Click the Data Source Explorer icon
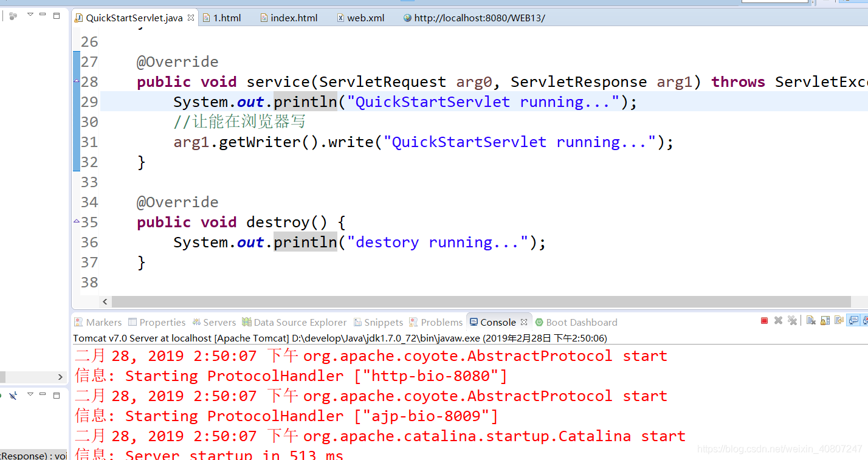The image size is (868, 460). click(x=246, y=322)
